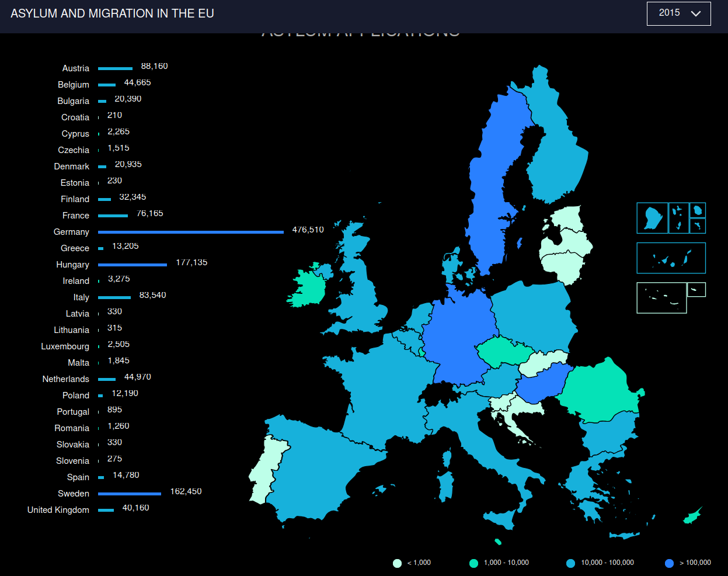This screenshot has height=576, width=728.
Task: Click the less than 1,000 legend circle
Action: pyautogui.click(x=398, y=563)
